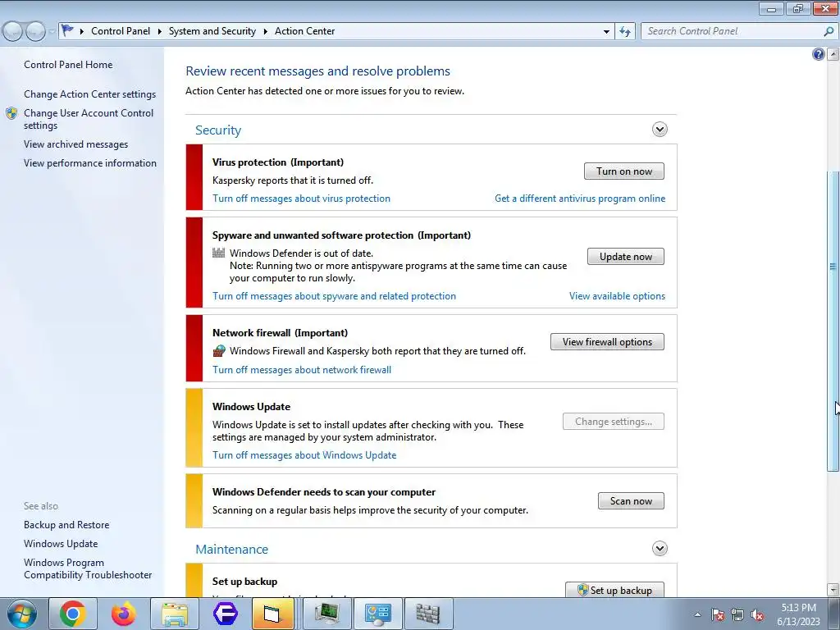The image size is (840, 630).
Task: Click the Forward navigation arrow
Action: coord(35,32)
